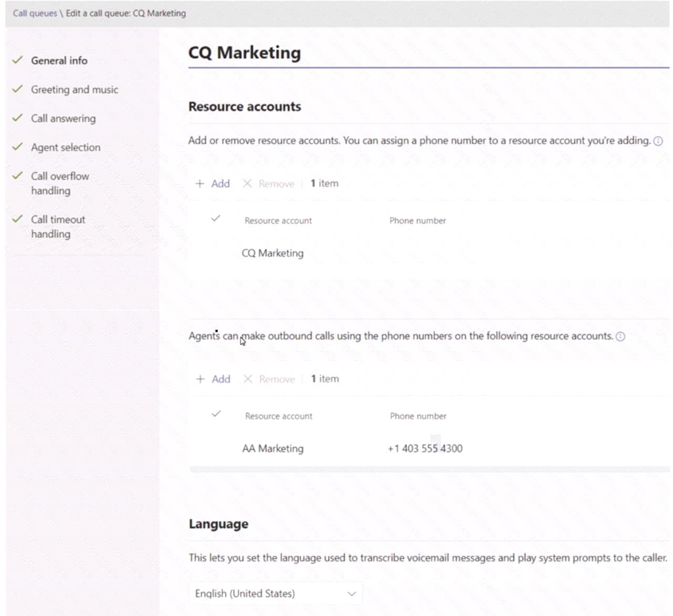Image resolution: width=673 pixels, height=616 pixels.
Task: Sort by the Phone number column in outbound table
Action: click(x=418, y=416)
